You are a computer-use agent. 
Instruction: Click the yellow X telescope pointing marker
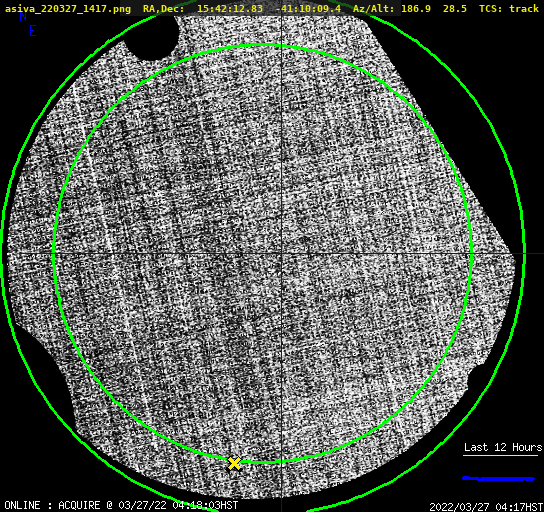[234, 463]
